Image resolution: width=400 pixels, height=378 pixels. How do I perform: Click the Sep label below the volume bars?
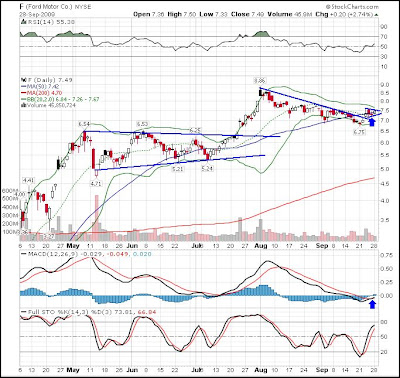tap(322, 246)
